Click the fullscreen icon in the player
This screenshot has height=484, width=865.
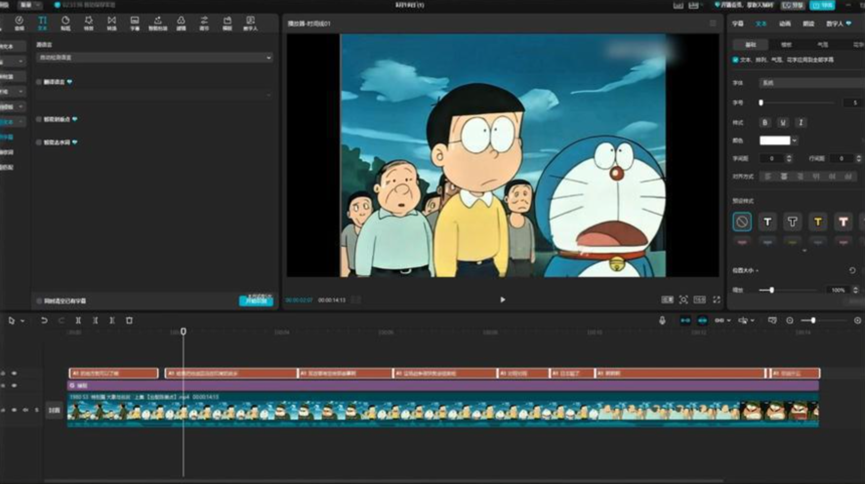716,300
